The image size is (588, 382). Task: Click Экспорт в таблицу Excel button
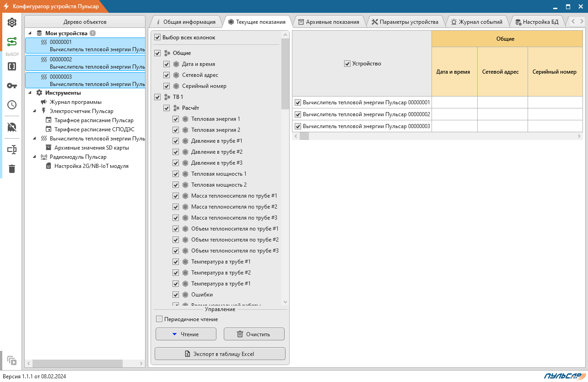click(x=220, y=354)
